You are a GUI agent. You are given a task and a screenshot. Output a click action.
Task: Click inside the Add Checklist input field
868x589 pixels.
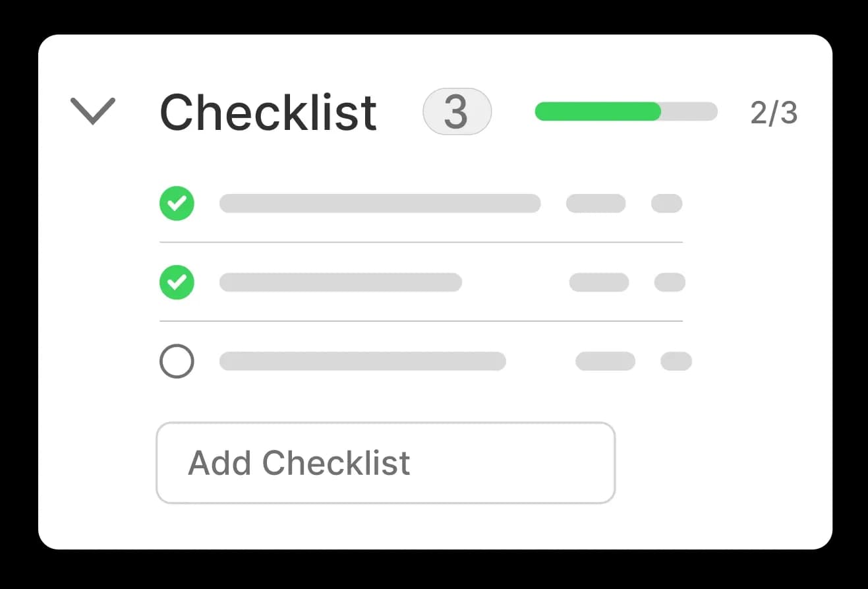(386, 462)
